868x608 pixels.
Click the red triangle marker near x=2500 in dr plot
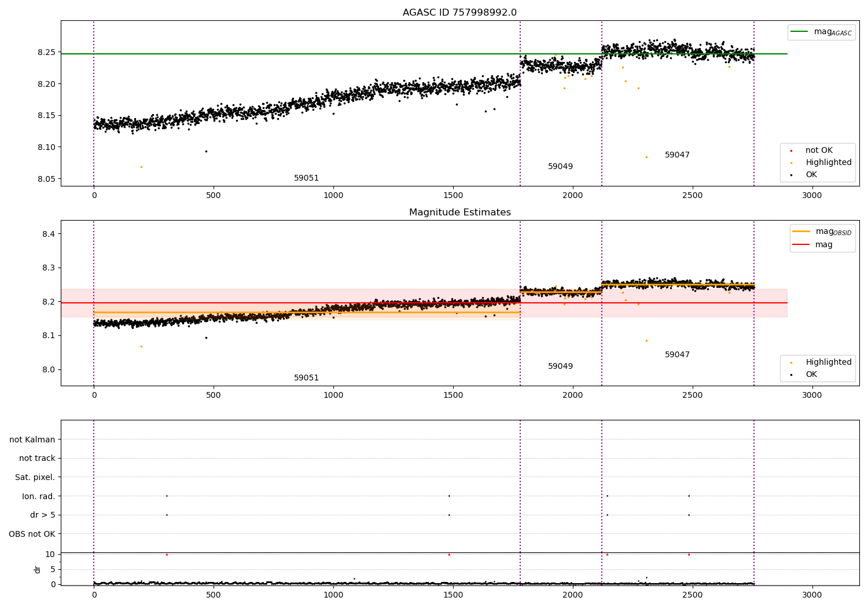(x=689, y=554)
